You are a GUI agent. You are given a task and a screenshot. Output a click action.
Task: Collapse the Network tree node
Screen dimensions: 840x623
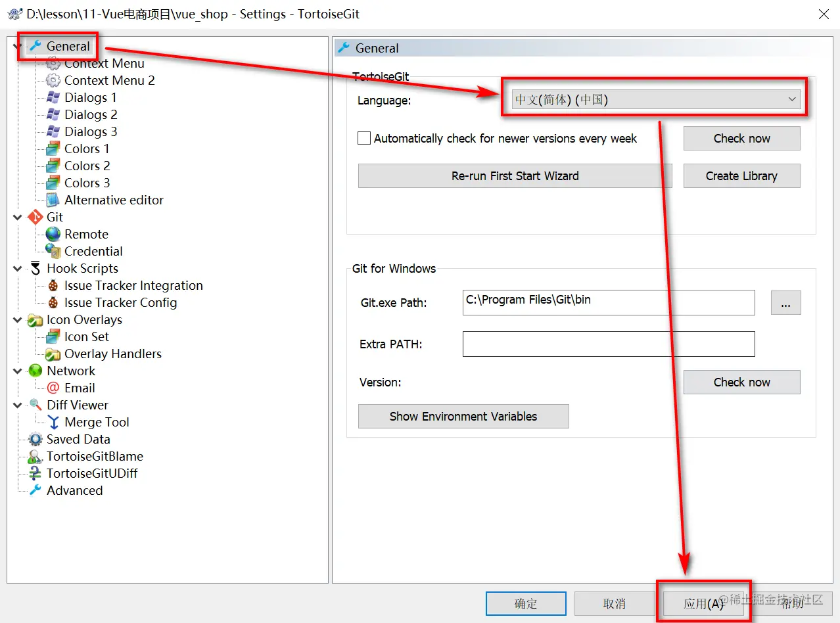(18, 371)
